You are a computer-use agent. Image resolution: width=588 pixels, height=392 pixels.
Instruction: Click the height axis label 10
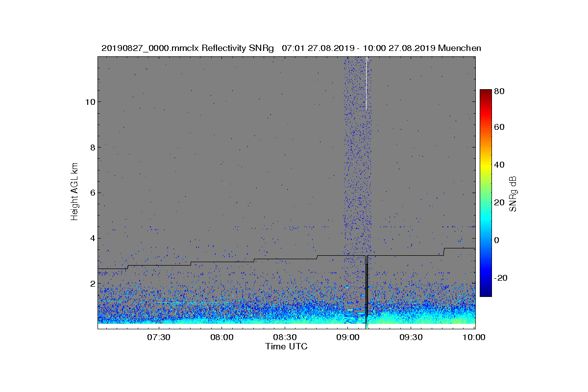pyautogui.click(x=89, y=102)
